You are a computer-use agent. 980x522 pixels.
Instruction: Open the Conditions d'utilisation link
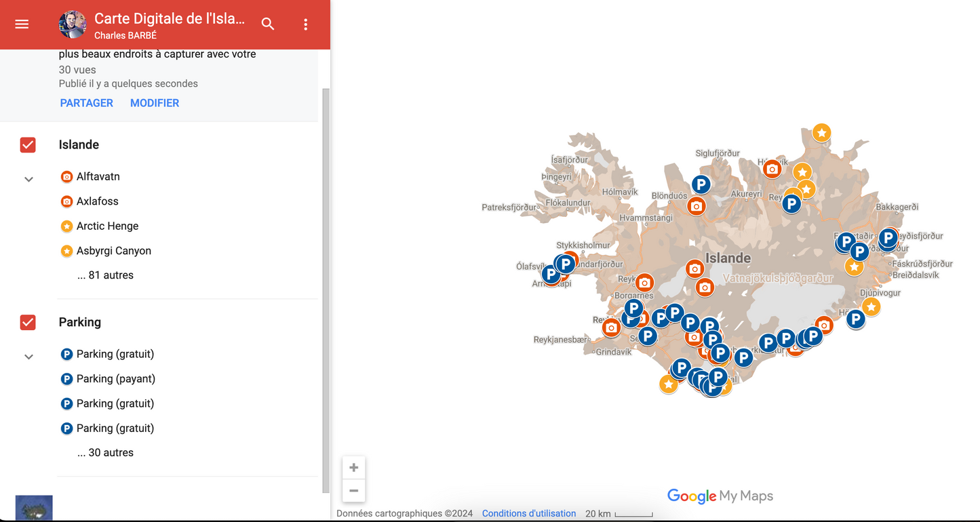(528, 513)
